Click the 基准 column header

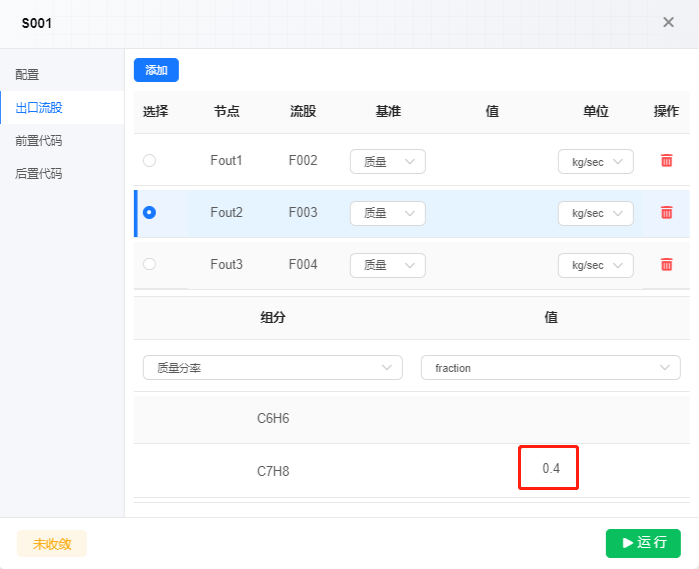tap(388, 111)
